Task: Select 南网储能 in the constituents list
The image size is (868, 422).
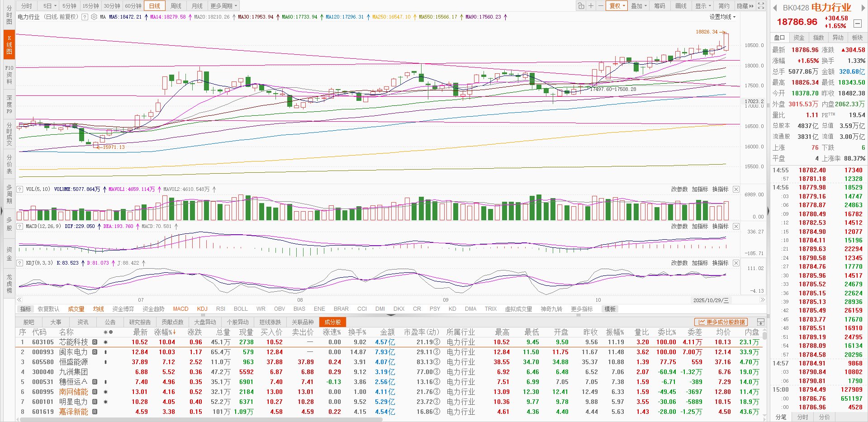Action: coord(72,392)
